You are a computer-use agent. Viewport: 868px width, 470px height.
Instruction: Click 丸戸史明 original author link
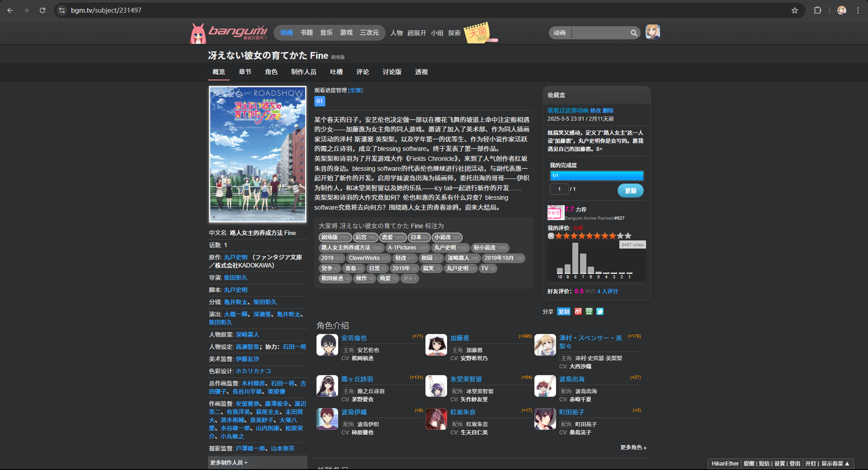click(x=236, y=257)
